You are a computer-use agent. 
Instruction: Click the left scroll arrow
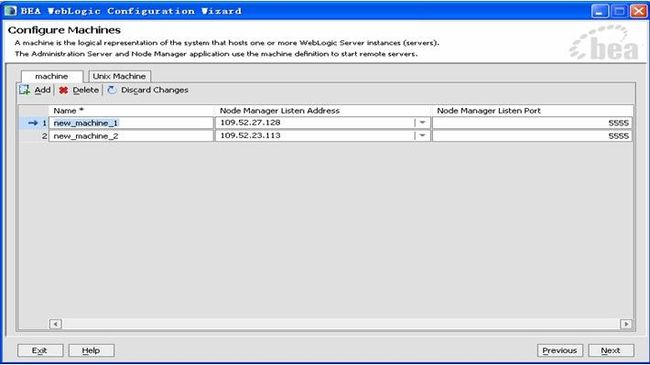56,324
